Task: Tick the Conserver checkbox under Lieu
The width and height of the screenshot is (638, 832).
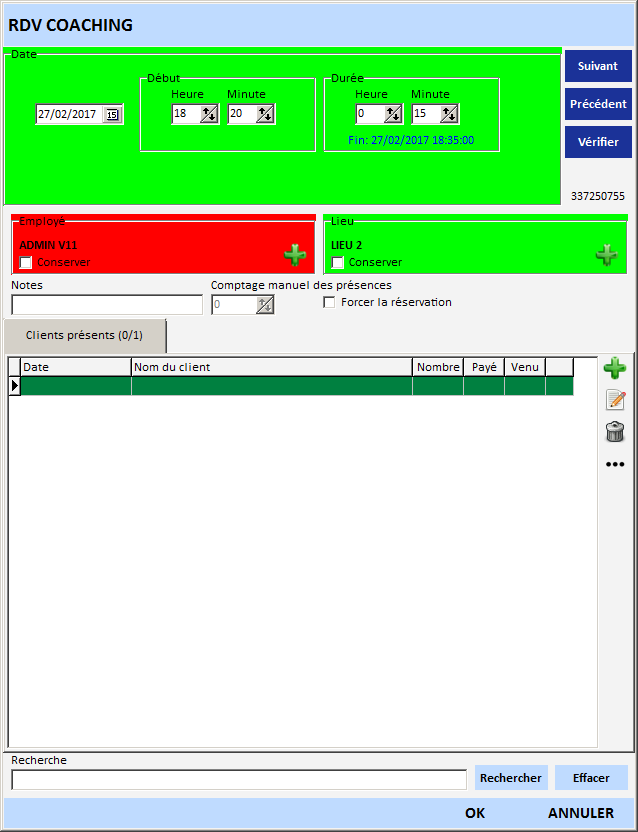Action: [x=338, y=263]
